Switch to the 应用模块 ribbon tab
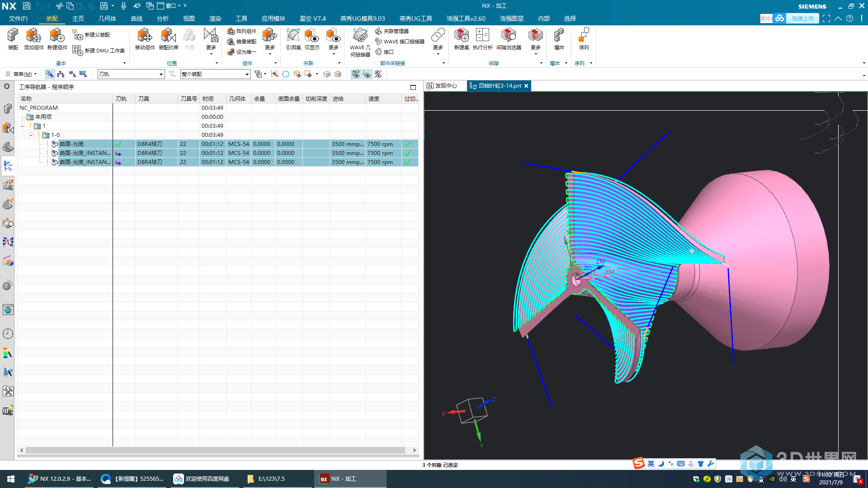The width and height of the screenshot is (868, 488). click(274, 19)
